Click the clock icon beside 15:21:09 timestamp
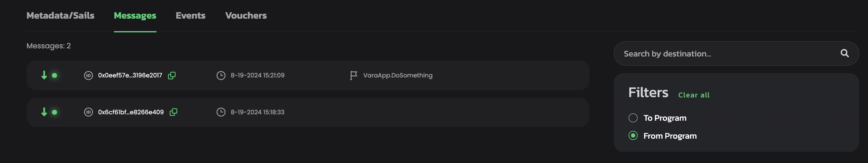 click(x=221, y=75)
